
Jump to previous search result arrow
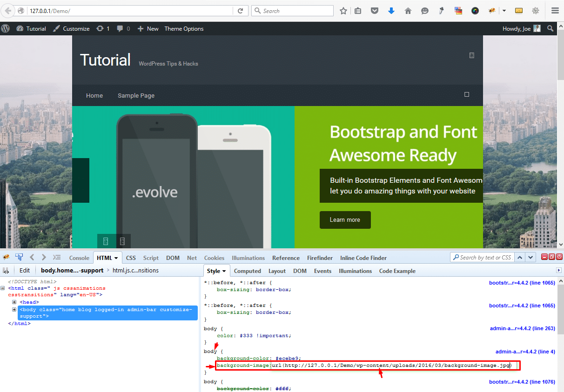(x=521, y=257)
